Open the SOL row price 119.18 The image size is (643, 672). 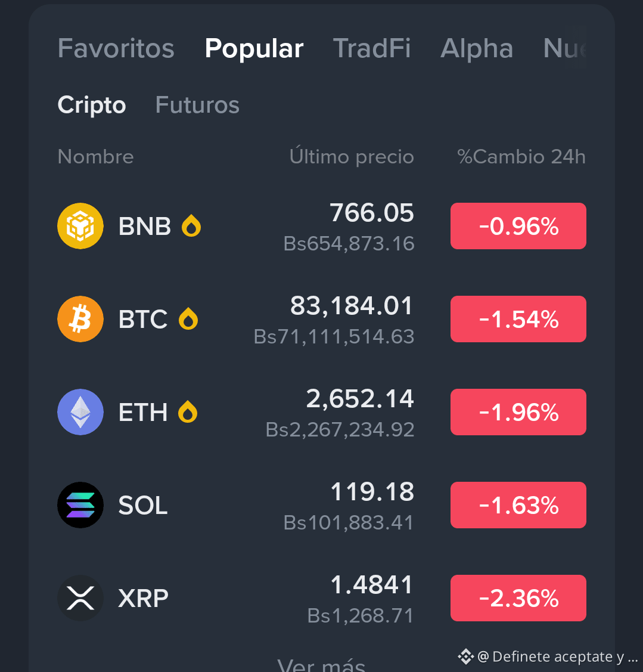372,491
